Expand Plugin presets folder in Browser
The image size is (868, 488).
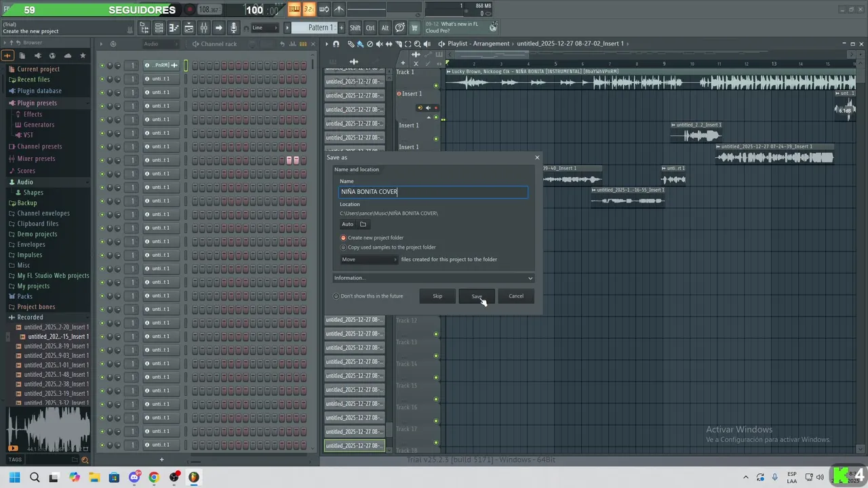tap(37, 103)
